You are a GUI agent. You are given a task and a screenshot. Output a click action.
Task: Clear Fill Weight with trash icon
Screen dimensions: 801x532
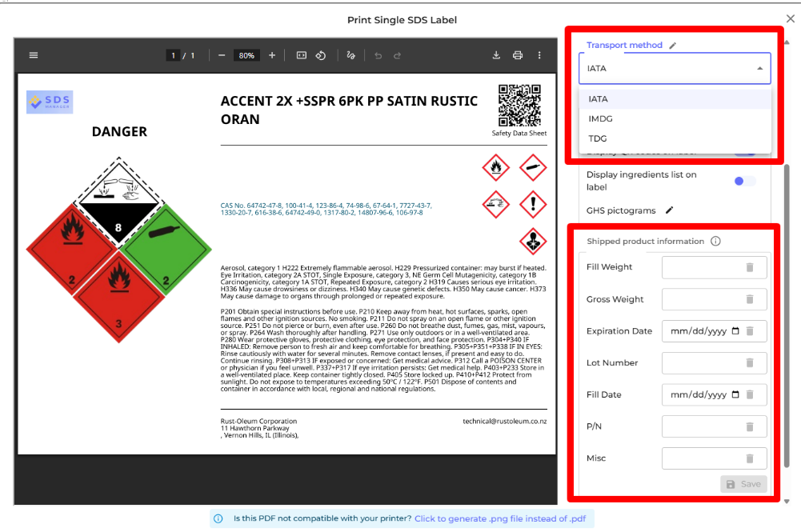coord(750,267)
